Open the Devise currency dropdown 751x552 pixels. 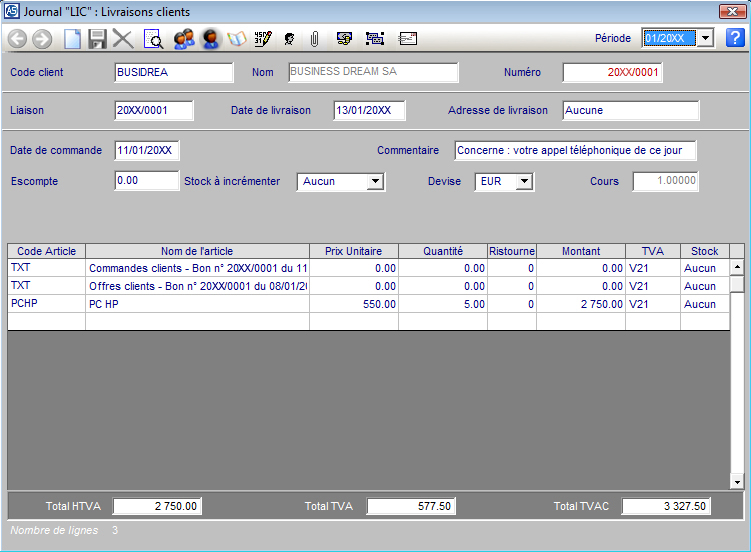click(525, 182)
